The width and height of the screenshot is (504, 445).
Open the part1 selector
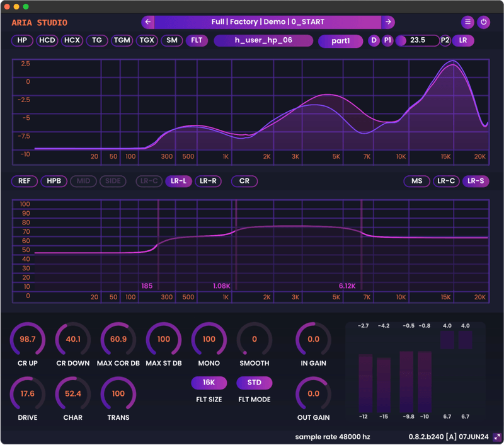point(340,41)
